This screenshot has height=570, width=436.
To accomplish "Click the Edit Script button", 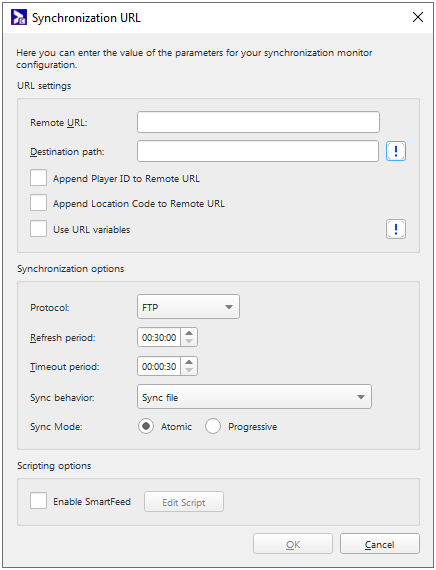I will 184,502.
